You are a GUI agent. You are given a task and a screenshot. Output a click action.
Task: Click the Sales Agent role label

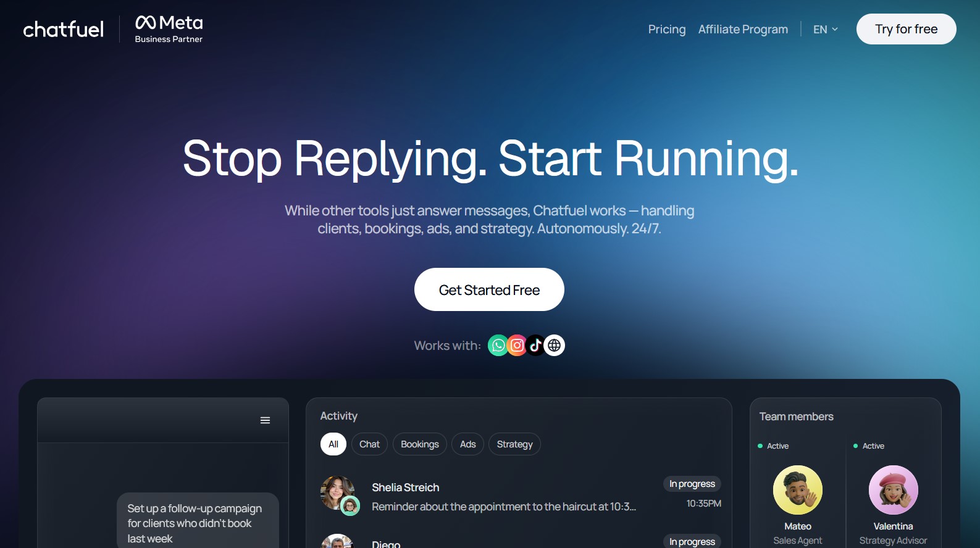[x=798, y=541]
